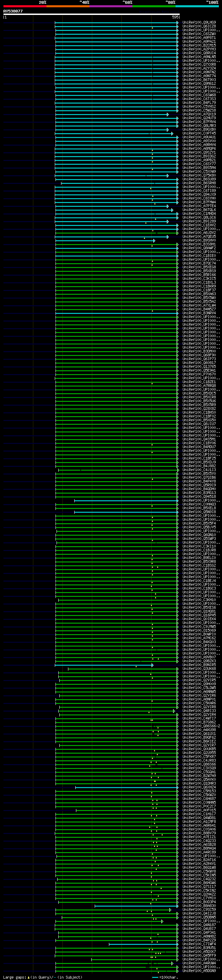The width and height of the screenshot is (222, 980).
Task: Click the query ID AV538077
Action: (x=13, y=11)
